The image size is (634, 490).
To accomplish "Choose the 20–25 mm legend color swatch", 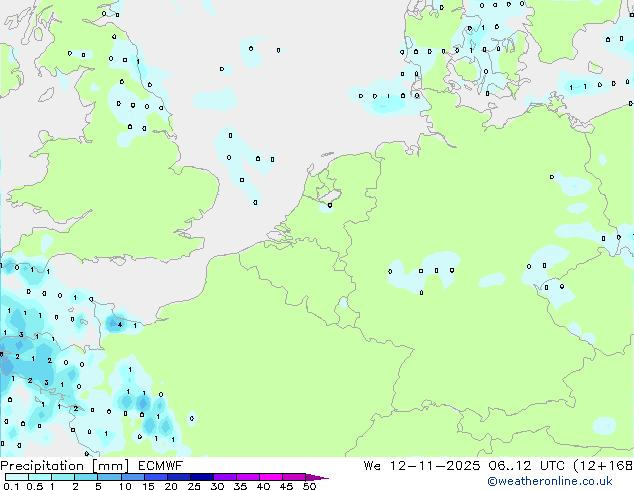I will (178, 477).
